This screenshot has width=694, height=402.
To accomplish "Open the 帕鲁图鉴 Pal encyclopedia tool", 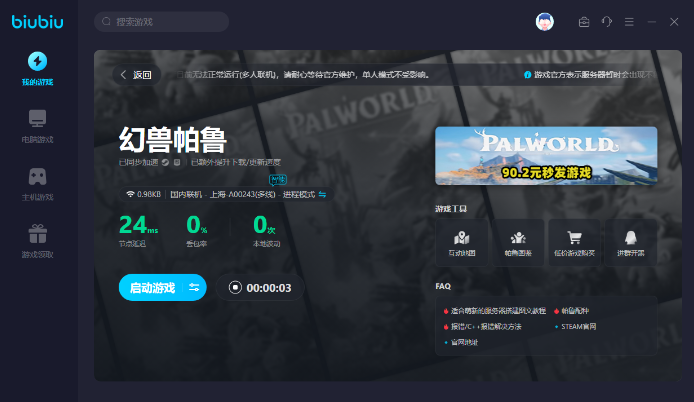I will pyautogui.click(x=518, y=243).
